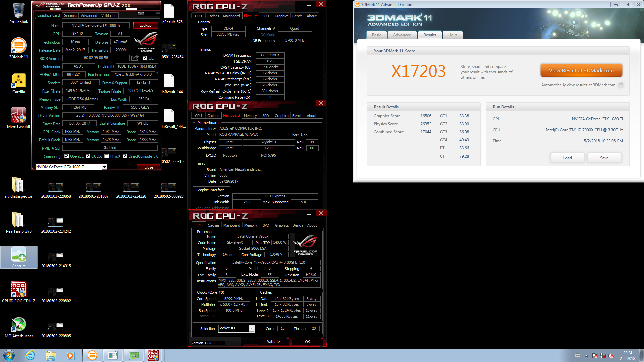Toggle the DirectCompute 5.0 checkbox
This screenshot has width=644, height=362.
125,156
